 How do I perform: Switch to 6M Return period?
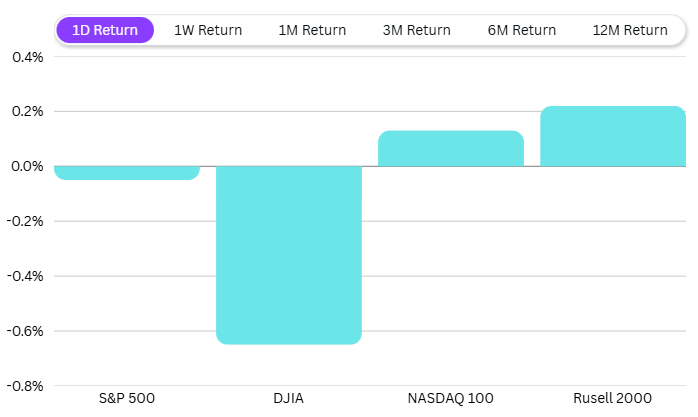pyautogui.click(x=521, y=30)
